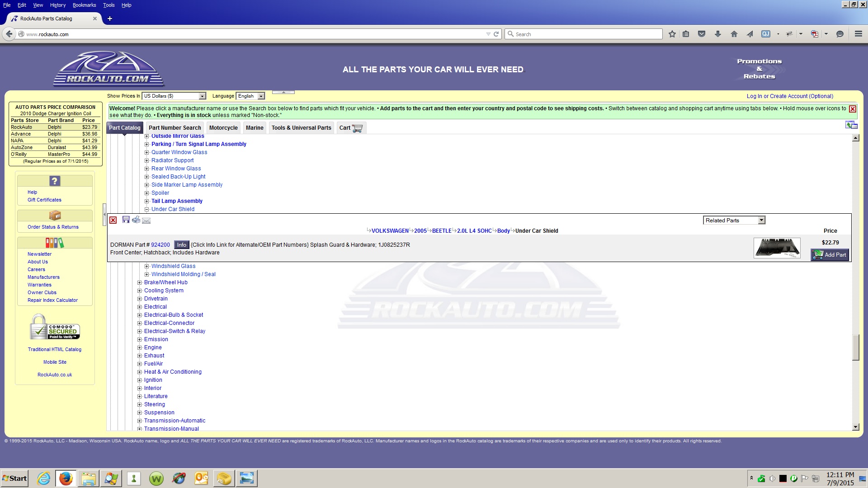Open the Pocket icon in Firefox toolbar

(702, 34)
